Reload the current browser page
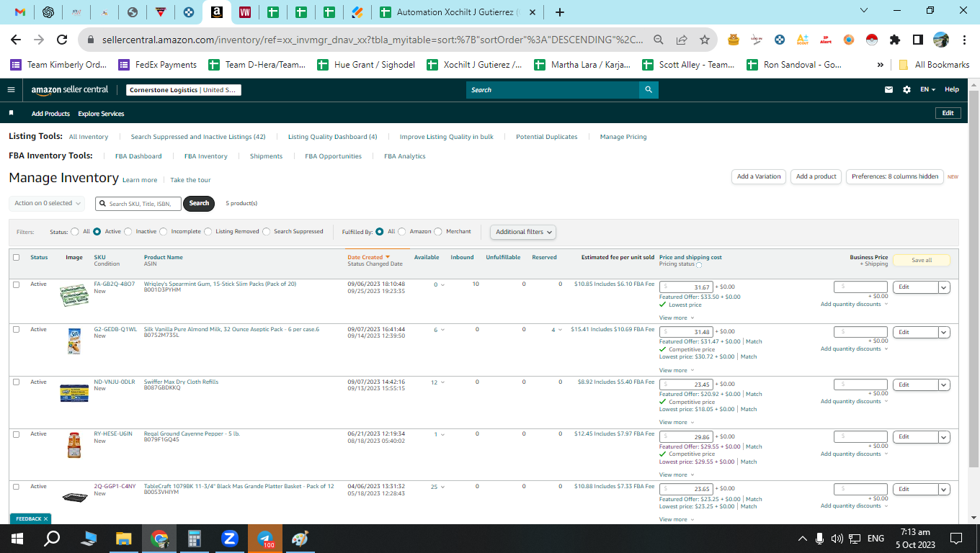Viewport: 980px width, 553px height. (62, 40)
